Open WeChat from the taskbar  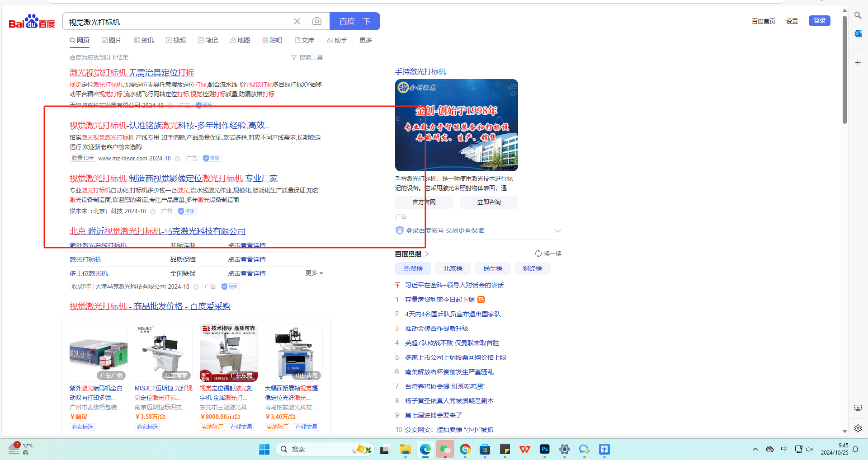coord(445,449)
